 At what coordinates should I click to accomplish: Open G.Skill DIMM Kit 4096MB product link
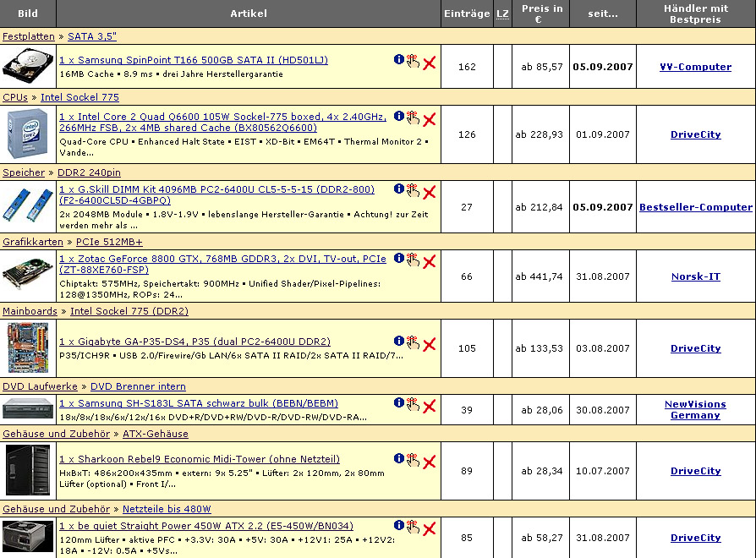click(x=216, y=194)
